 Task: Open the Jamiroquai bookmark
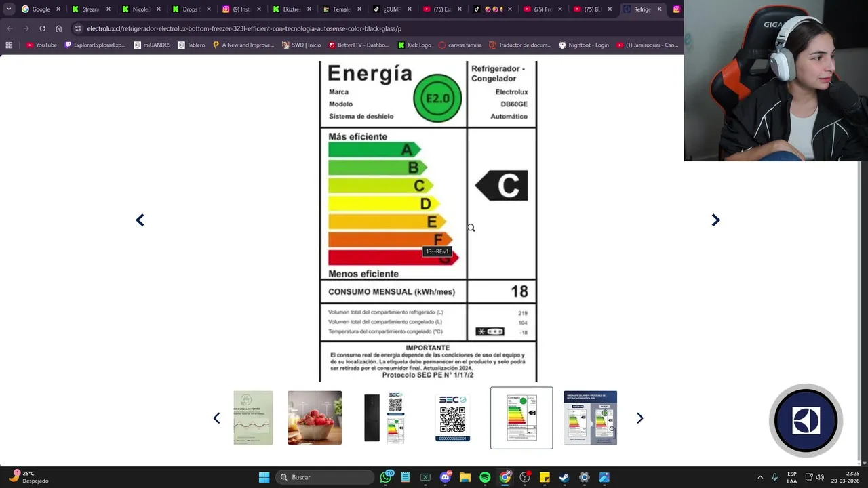click(x=647, y=45)
